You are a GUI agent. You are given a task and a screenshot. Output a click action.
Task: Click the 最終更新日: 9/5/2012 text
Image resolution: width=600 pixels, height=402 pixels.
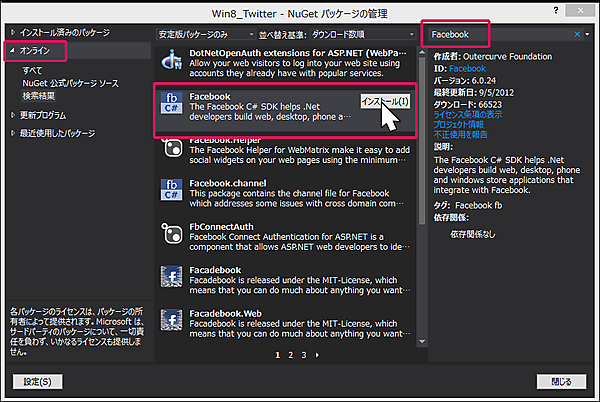point(474,92)
